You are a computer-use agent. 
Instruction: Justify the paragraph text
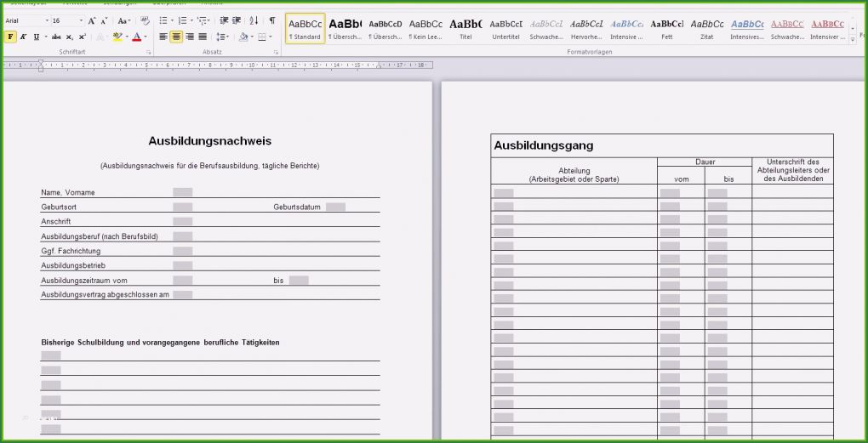(203, 37)
